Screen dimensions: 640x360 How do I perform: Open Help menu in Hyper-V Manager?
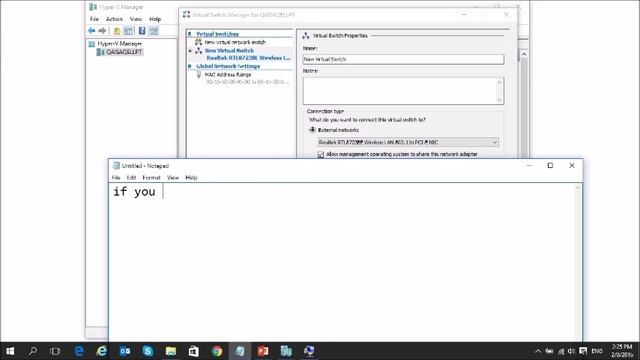point(155,19)
